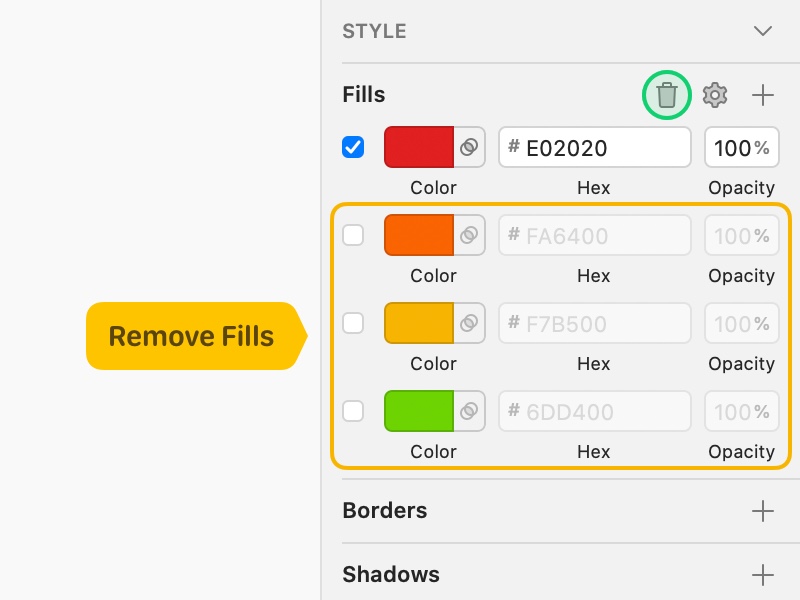
Task: Enable the F7B500 yellow fill checkbox
Action: point(353,323)
